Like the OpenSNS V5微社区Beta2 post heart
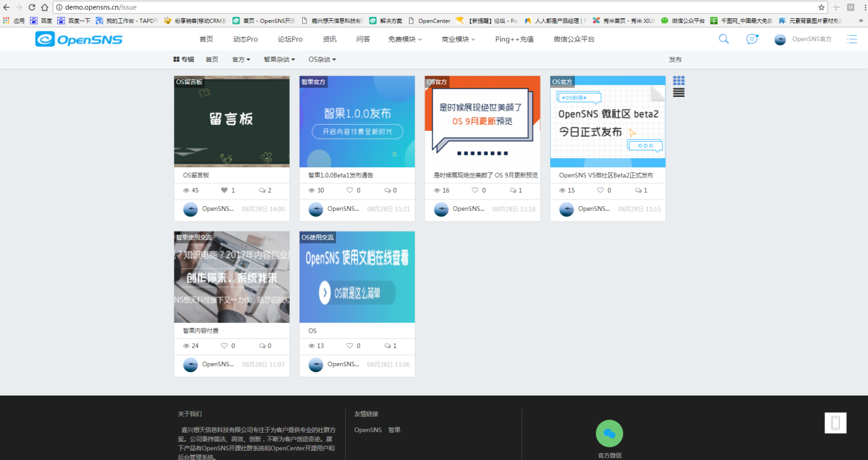Image resolution: width=868 pixels, height=460 pixels. [x=600, y=191]
